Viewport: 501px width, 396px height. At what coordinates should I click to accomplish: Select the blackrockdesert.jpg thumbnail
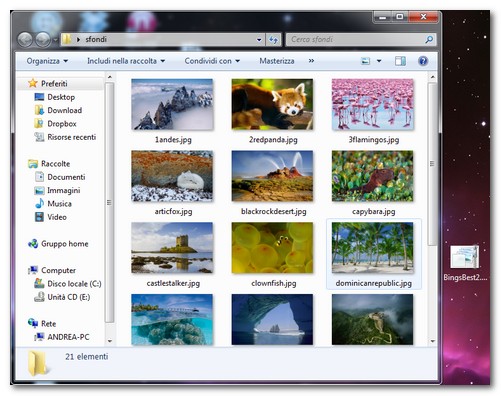[x=272, y=176]
